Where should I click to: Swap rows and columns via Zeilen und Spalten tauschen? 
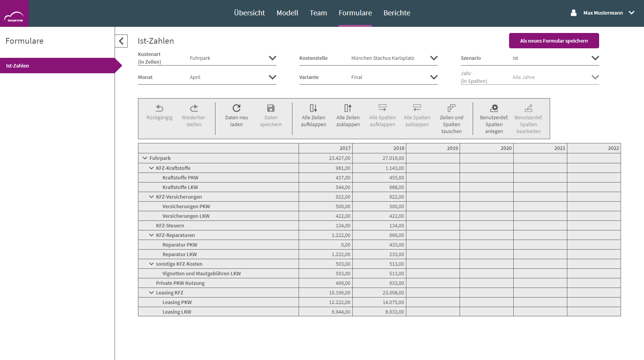tap(452, 108)
